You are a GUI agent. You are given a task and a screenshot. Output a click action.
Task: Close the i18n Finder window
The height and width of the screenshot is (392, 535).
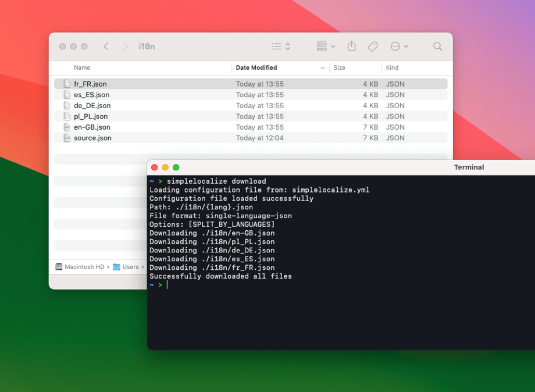(x=62, y=47)
